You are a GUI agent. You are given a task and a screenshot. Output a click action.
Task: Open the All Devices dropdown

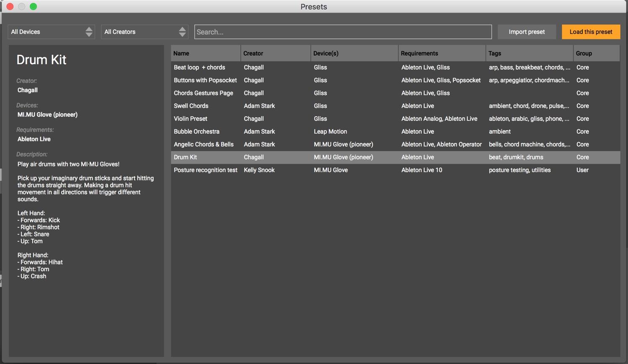click(51, 32)
